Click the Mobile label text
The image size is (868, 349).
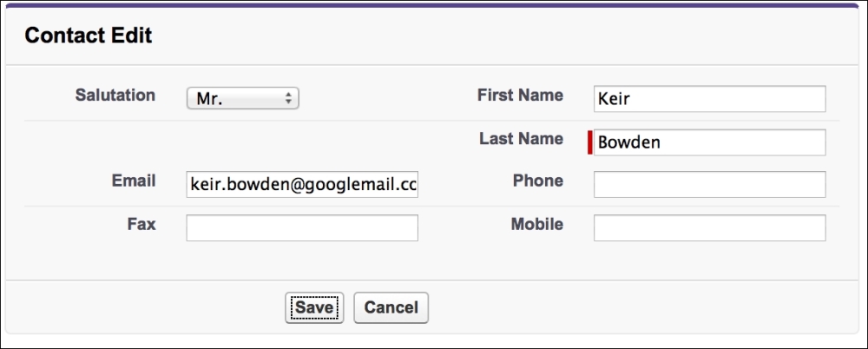pyautogui.click(x=537, y=224)
